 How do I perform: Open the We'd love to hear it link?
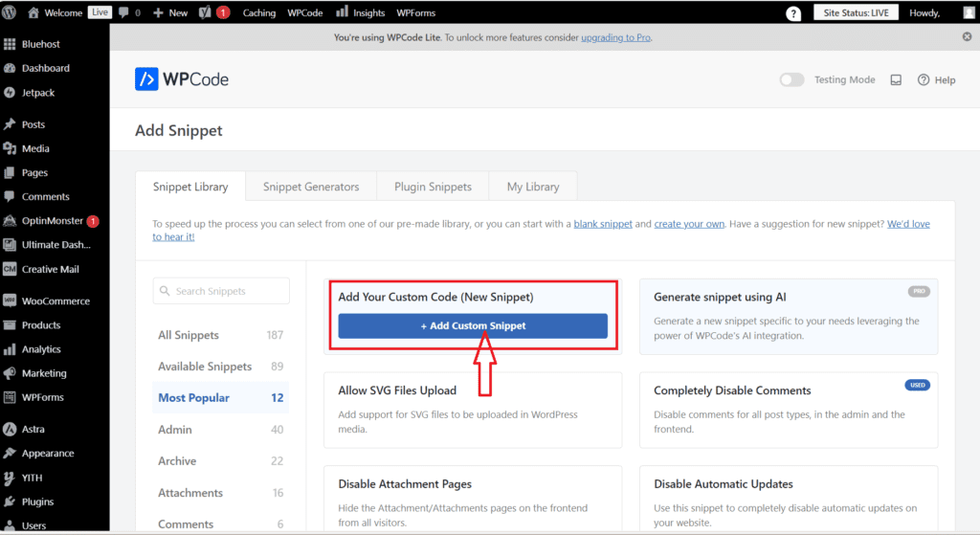click(908, 224)
